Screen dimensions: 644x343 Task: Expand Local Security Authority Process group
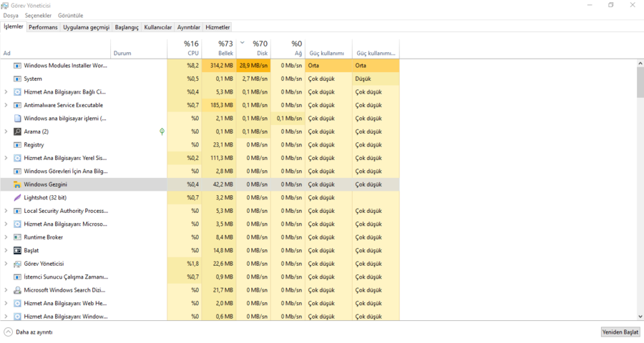(6, 211)
